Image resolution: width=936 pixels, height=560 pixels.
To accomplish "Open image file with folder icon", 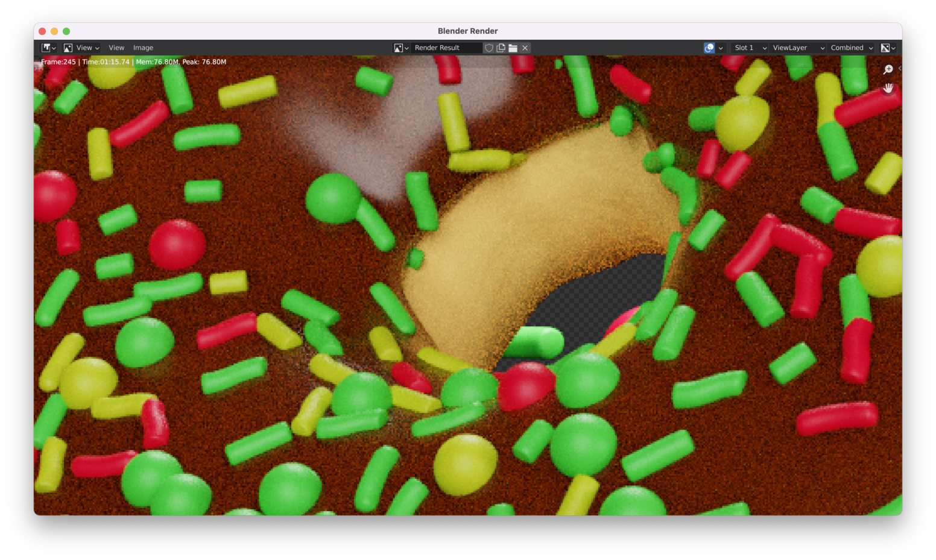I will click(513, 48).
